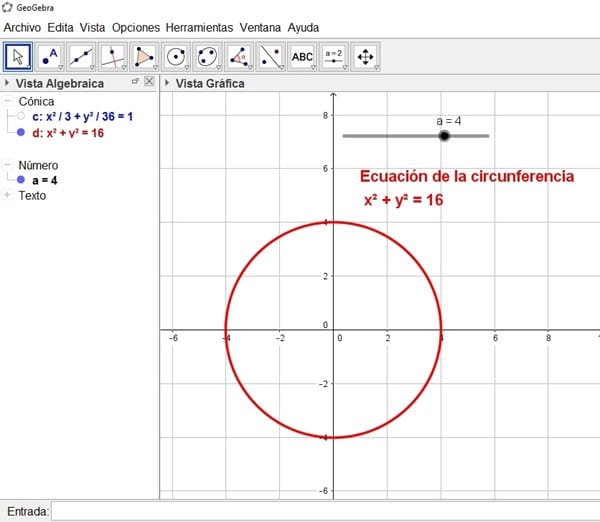Select the Move Graphics View tool
Viewport: 600px width, 522px height.
pyautogui.click(x=365, y=57)
